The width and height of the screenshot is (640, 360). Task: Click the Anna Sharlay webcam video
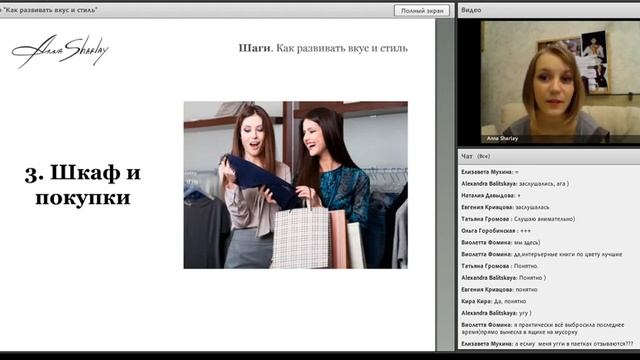point(560,82)
